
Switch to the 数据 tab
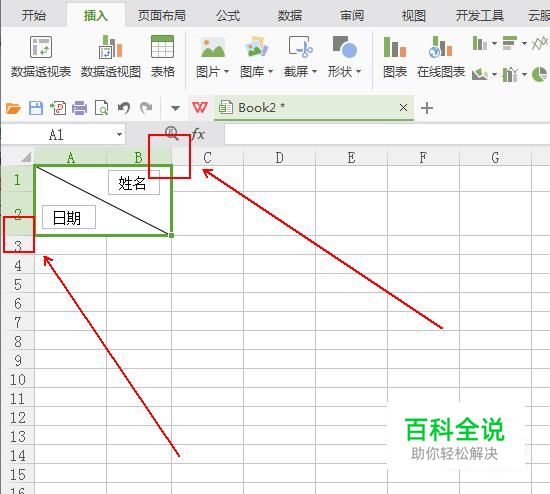tap(290, 16)
